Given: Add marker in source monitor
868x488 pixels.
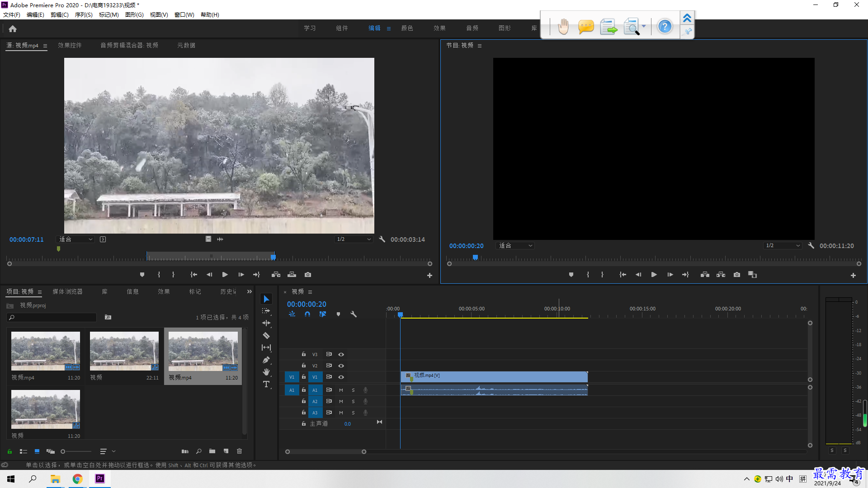Looking at the screenshot, I should pyautogui.click(x=142, y=275).
